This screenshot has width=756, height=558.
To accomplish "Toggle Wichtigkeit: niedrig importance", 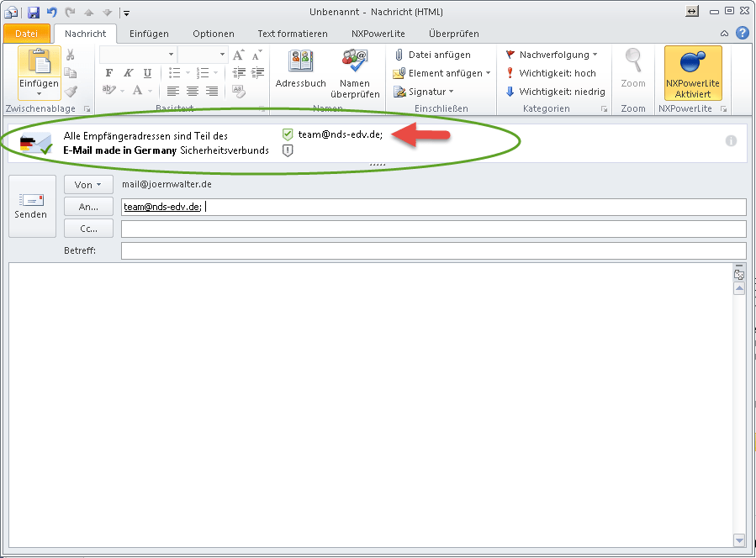I will [554, 92].
